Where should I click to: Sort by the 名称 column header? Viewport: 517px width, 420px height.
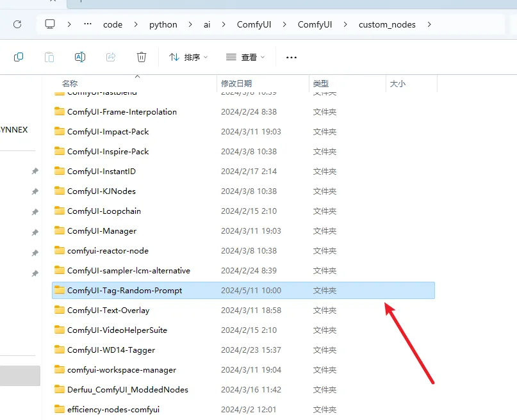70,83
